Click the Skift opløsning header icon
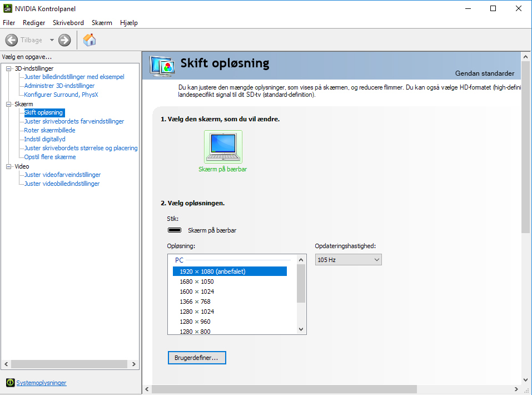This screenshot has height=395, width=532. pos(162,66)
